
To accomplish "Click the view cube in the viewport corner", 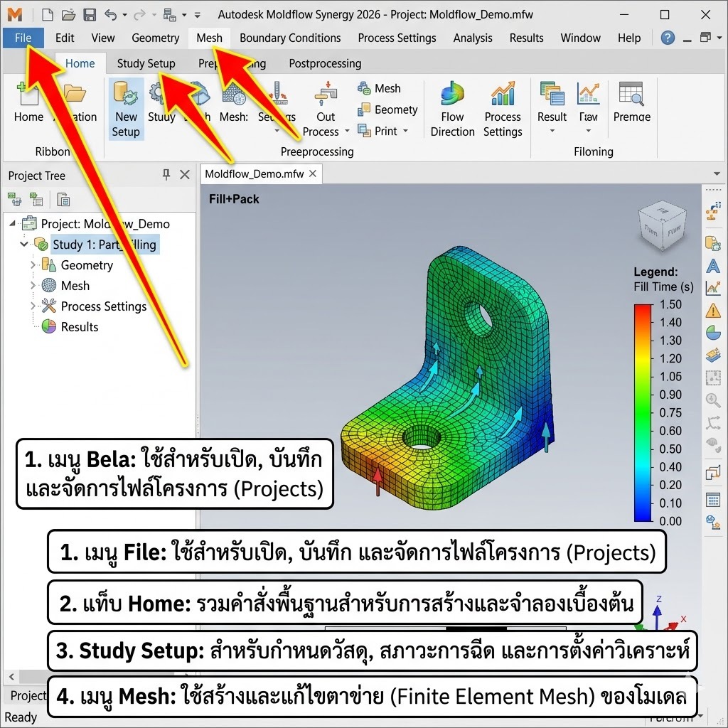I will click(x=663, y=226).
